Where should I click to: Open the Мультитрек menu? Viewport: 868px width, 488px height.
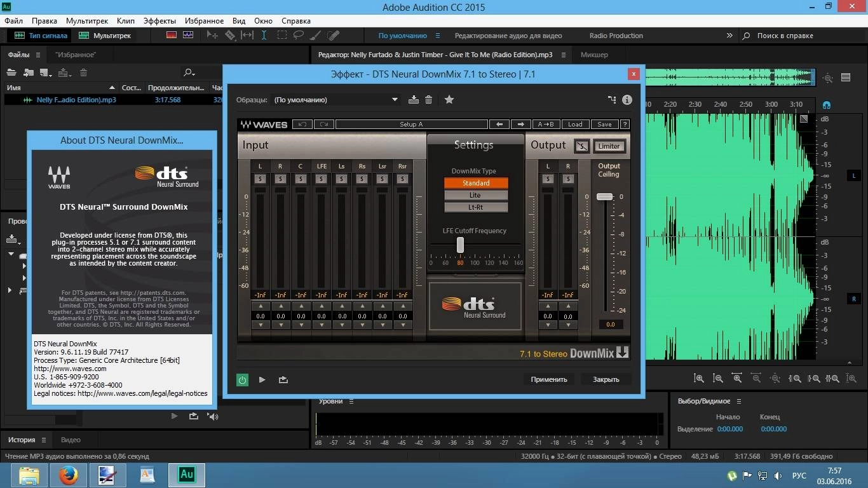[87, 20]
